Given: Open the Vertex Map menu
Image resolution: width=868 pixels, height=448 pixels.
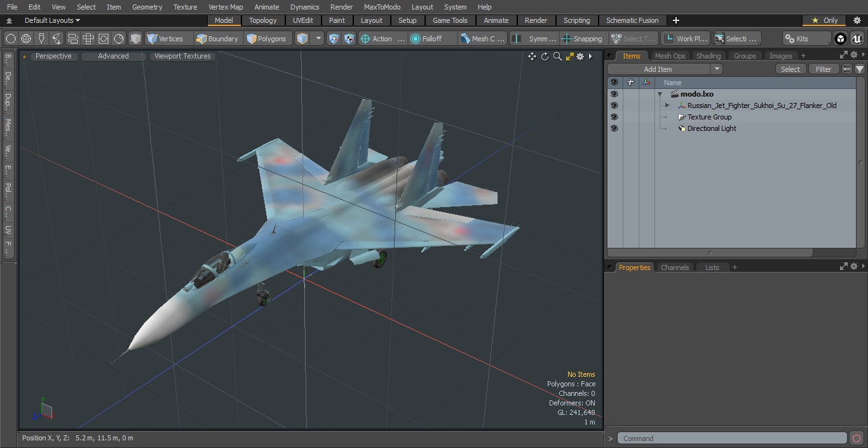Looking at the screenshot, I should click(x=226, y=7).
